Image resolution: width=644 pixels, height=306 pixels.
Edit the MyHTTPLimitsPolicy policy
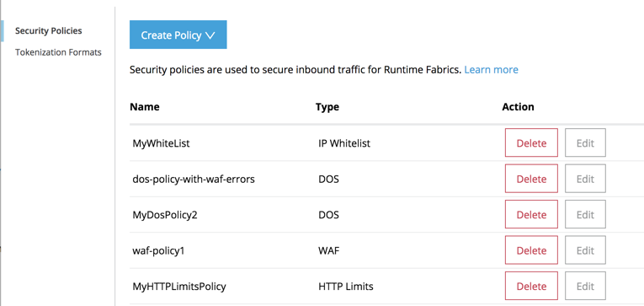point(585,286)
